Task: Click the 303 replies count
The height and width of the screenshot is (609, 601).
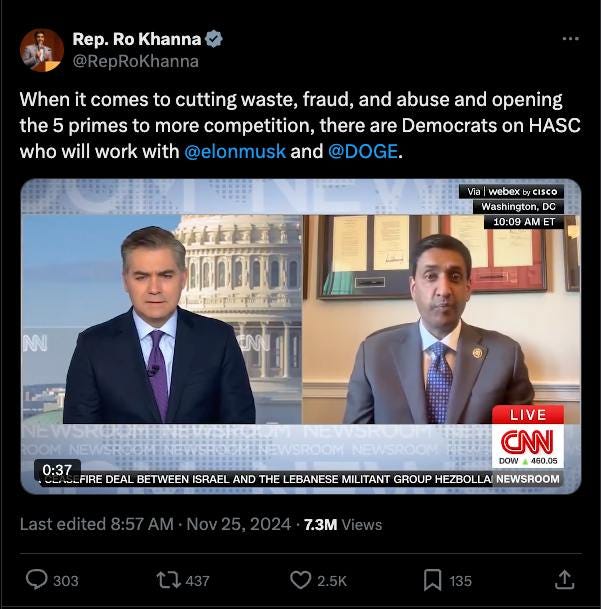Action: coord(66,581)
